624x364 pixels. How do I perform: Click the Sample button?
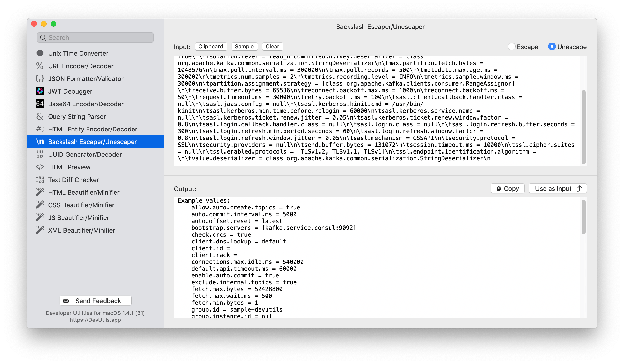245,47
